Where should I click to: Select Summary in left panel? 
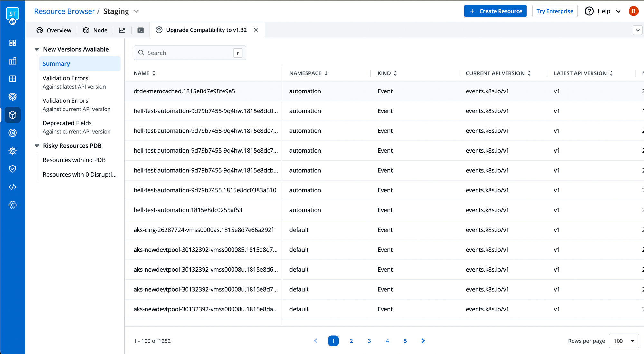click(x=80, y=64)
